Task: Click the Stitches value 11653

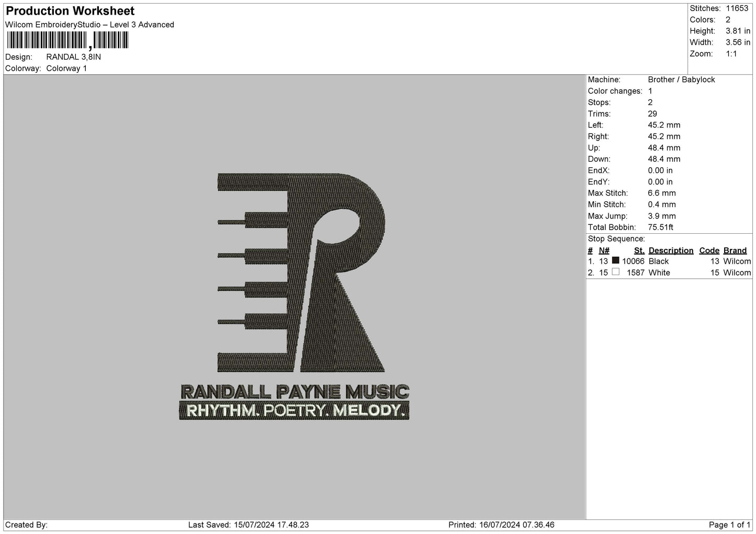Action: pos(737,8)
